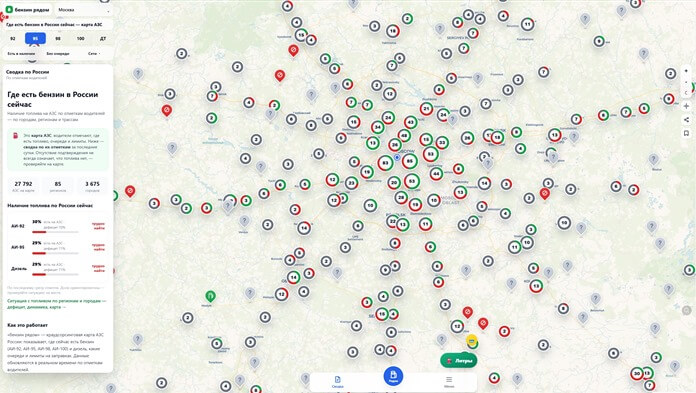
Task: Open the Москва city dropdown
Action: pos(83,9)
